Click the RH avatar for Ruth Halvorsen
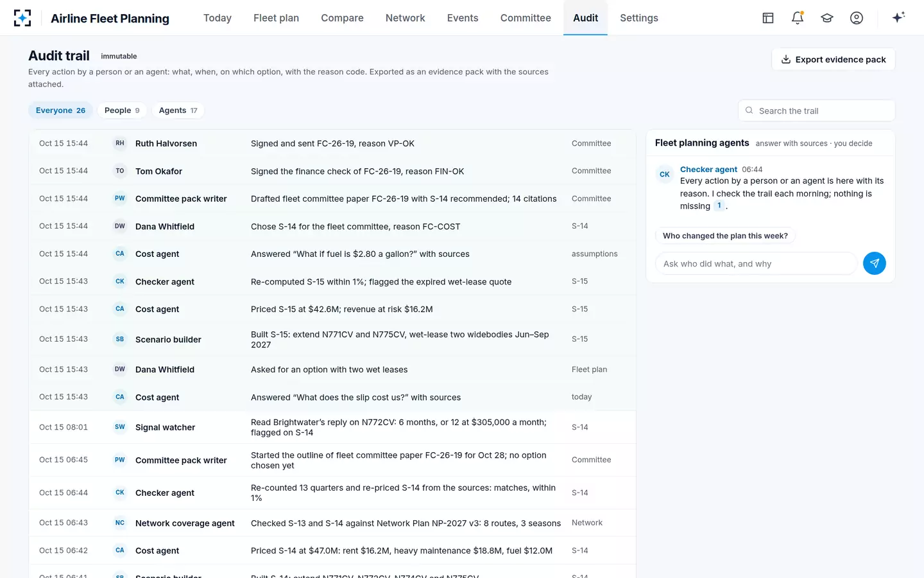This screenshot has height=578, width=924. click(120, 143)
